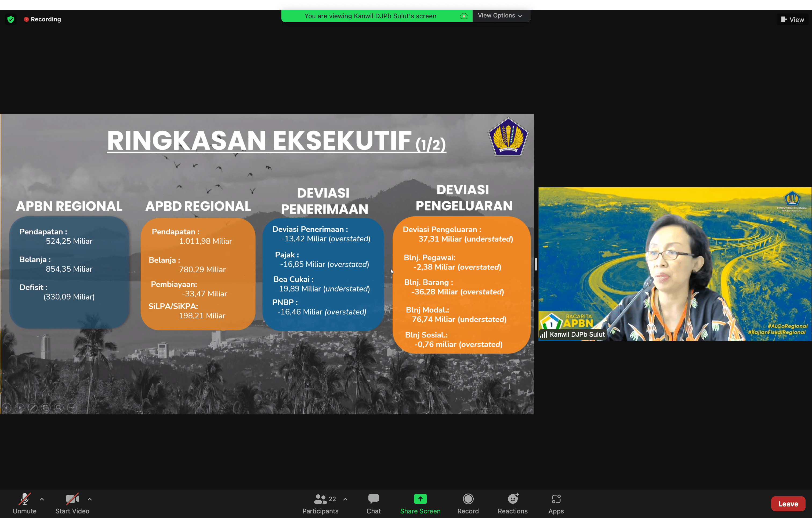This screenshot has height=518, width=812.
Task: Open the View layout menu
Action: coord(792,20)
